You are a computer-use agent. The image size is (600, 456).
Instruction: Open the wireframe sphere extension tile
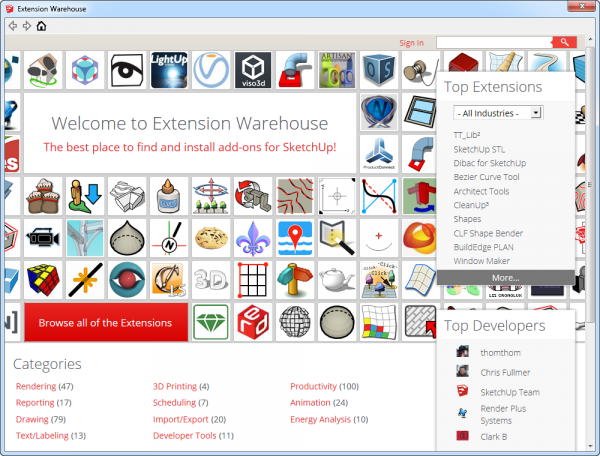[295, 322]
